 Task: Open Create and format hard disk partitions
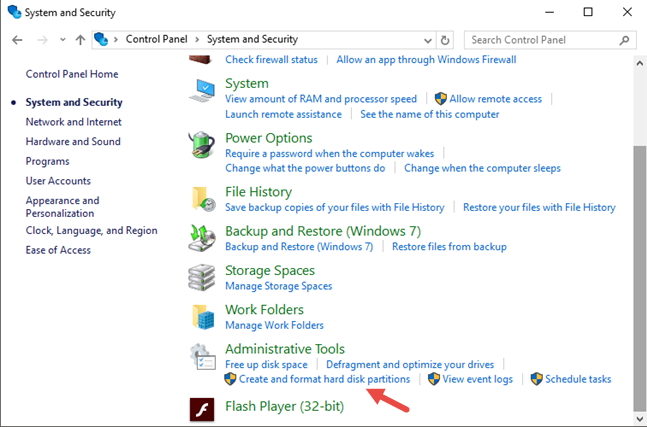tap(324, 379)
